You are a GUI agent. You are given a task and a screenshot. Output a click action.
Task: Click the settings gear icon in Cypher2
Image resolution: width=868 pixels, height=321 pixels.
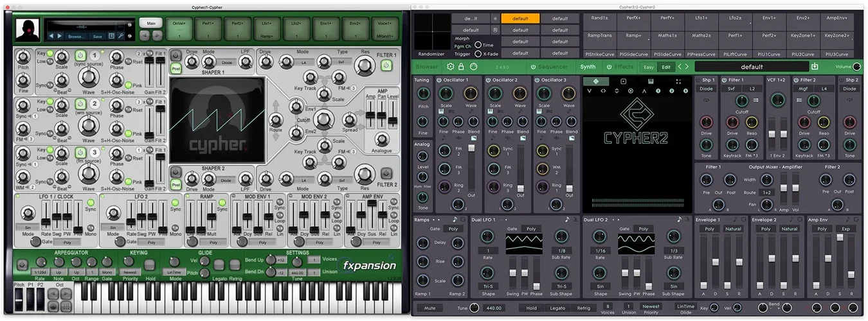[451, 67]
